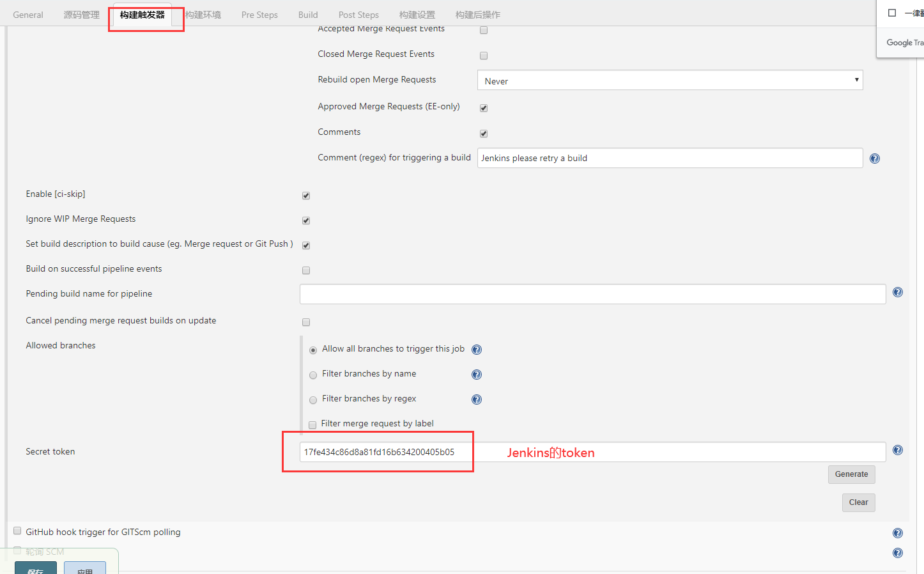Tick Build on successful pipeline events
Viewport: 924px width, 574px height.
(x=306, y=270)
